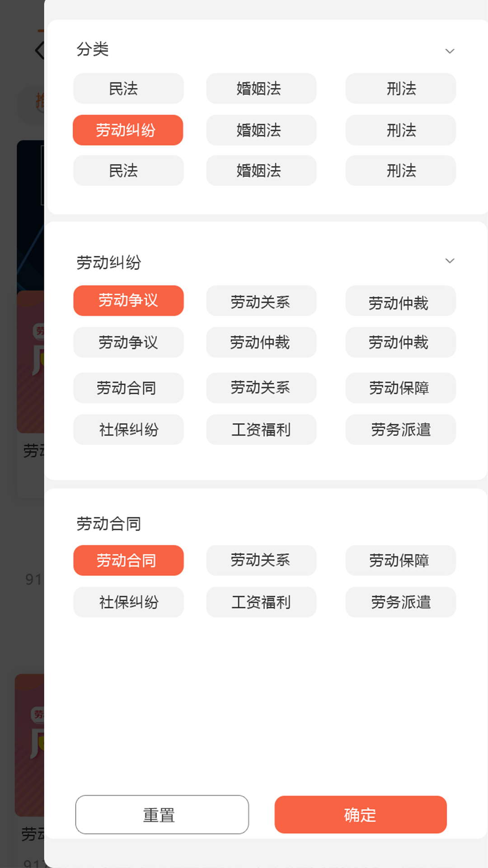The height and width of the screenshot is (868, 488).
Task: Deselect the highlighted 劳动合同 chip
Action: [x=128, y=560]
